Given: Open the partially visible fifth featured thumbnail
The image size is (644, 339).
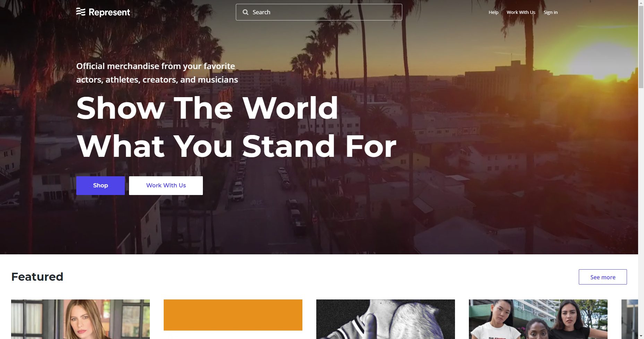Looking at the screenshot, I should coord(629,319).
